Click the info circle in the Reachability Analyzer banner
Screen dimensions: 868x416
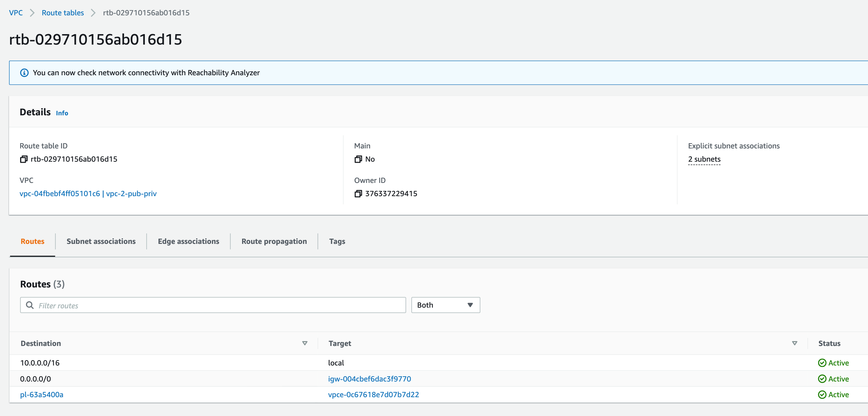24,72
